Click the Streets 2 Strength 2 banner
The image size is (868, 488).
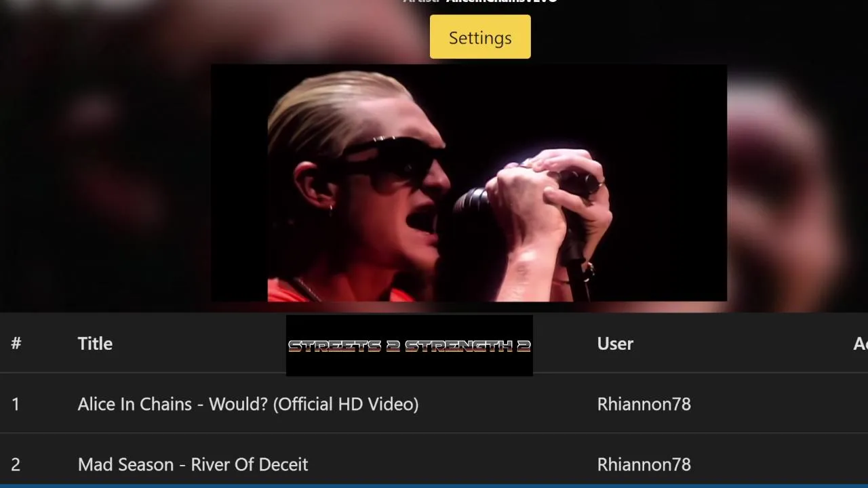pos(410,346)
